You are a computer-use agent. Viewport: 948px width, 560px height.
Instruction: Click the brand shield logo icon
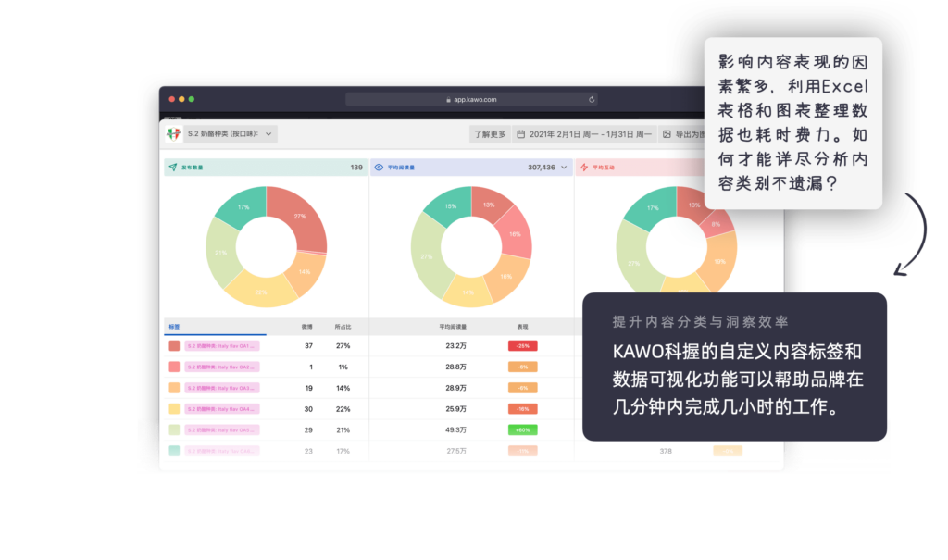click(x=173, y=133)
